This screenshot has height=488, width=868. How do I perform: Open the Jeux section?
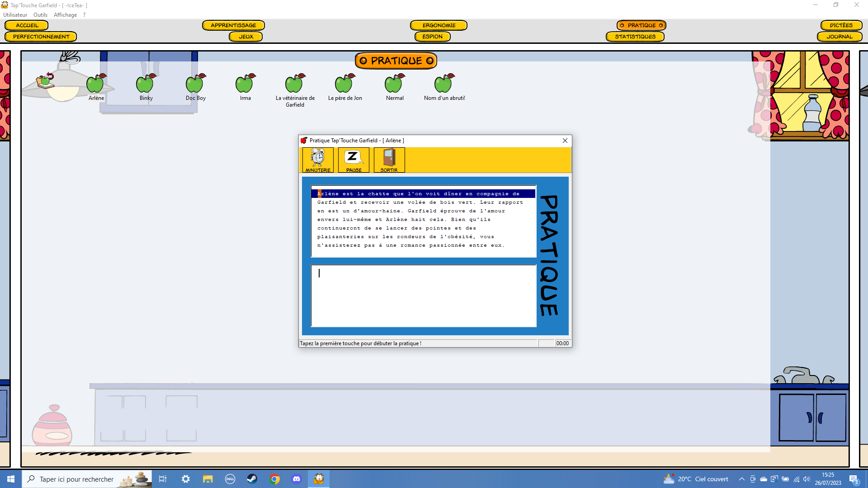tap(245, 37)
